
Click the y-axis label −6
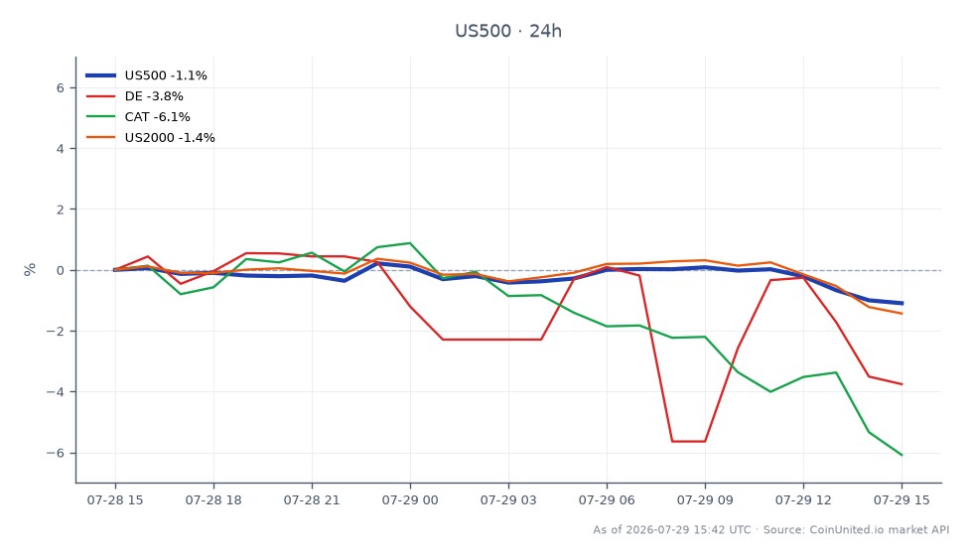tap(56, 453)
